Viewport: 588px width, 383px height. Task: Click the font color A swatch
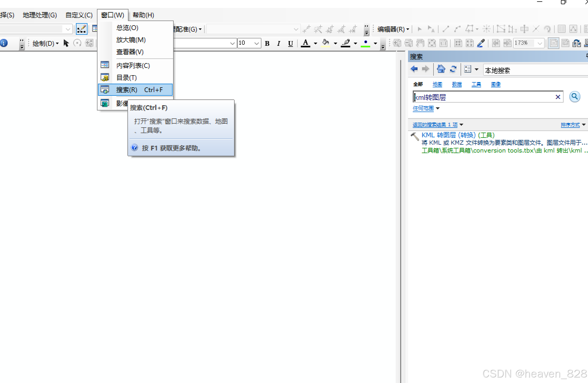(x=305, y=43)
